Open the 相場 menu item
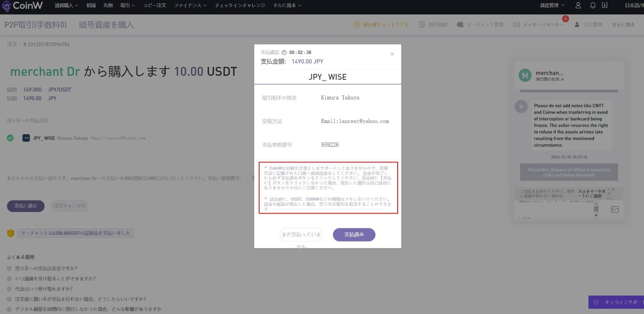The height and width of the screenshot is (314, 644). [91, 5]
